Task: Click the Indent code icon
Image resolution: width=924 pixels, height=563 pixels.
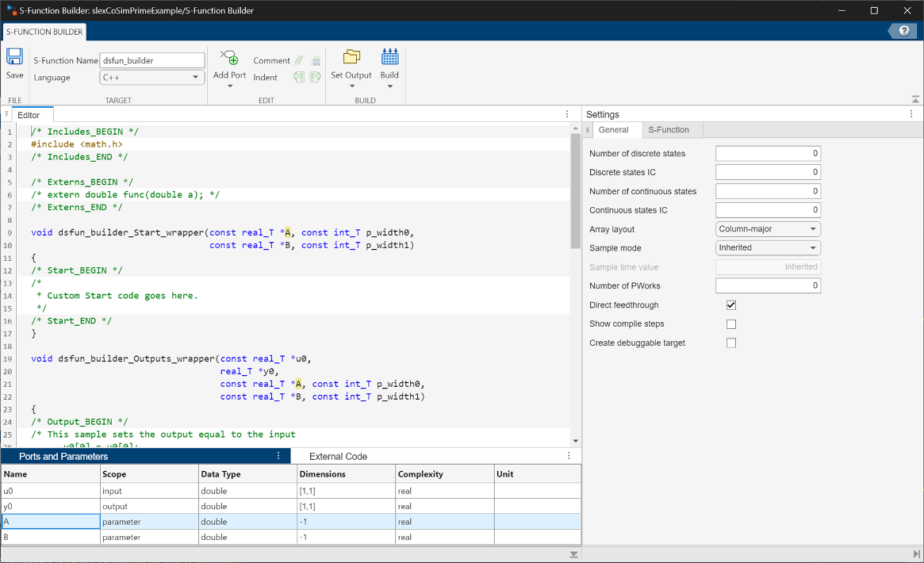Action: (x=299, y=77)
